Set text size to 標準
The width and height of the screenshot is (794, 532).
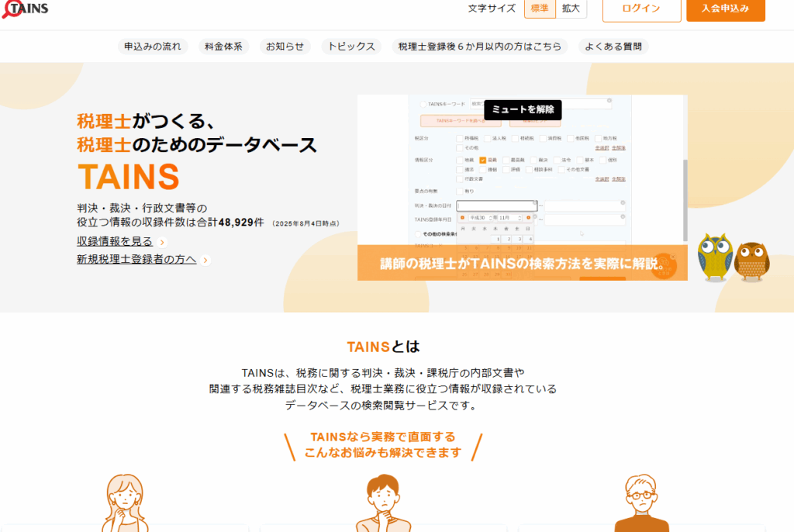click(540, 9)
